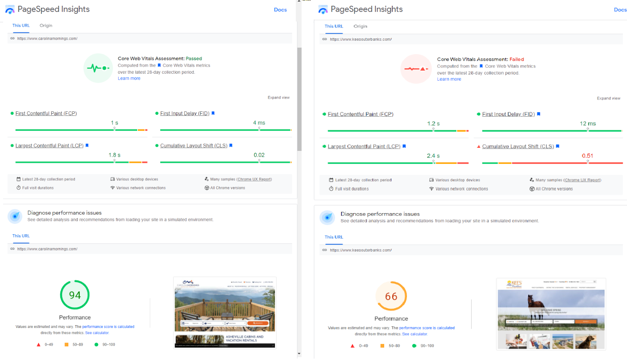Click left Diagnose performance issues radar icon

pos(15,216)
